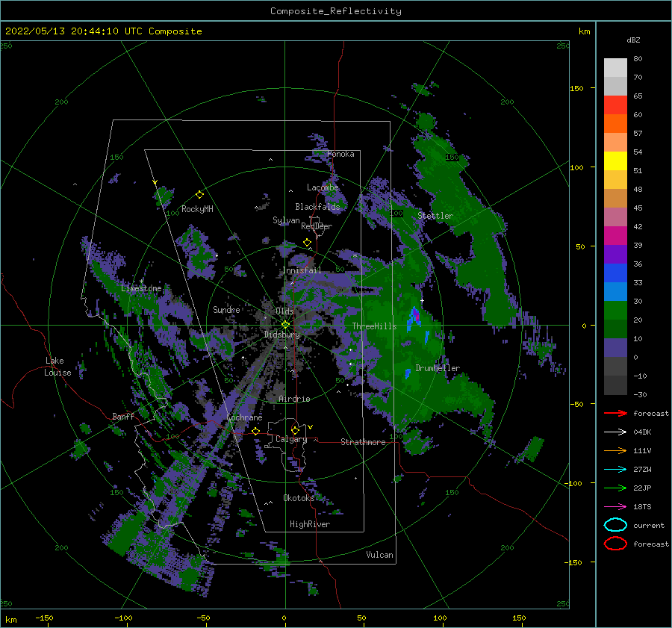The width and height of the screenshot is (672, 628).
Task: Click the Calgary city label
Action: 291,439
